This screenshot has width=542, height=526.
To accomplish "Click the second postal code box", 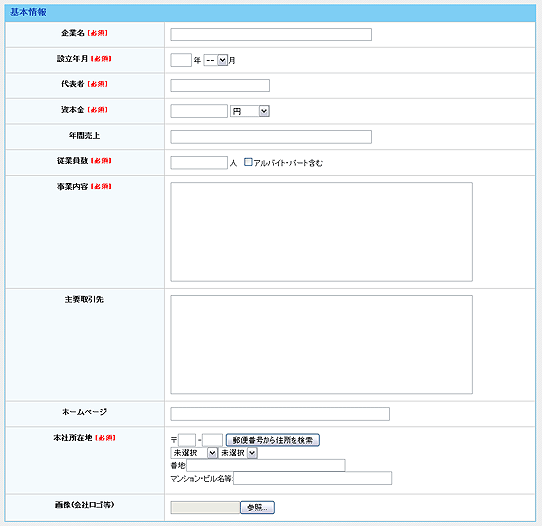I will pos(212,440).
